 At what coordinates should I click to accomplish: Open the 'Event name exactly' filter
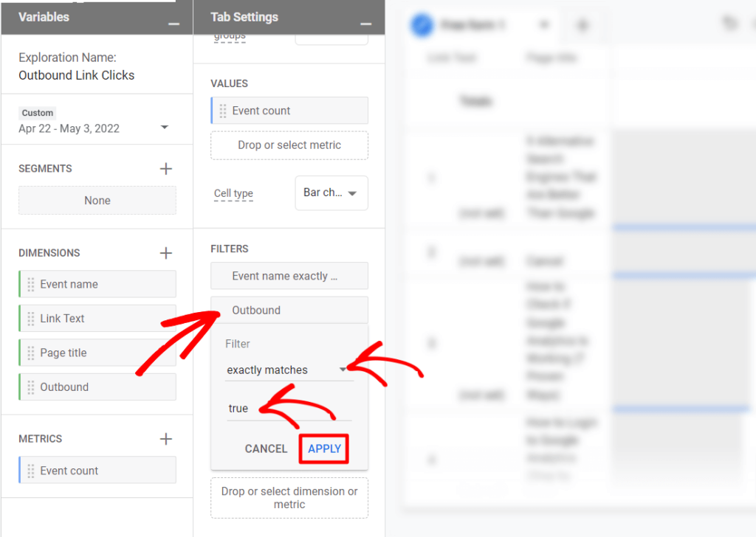point(289,275)
